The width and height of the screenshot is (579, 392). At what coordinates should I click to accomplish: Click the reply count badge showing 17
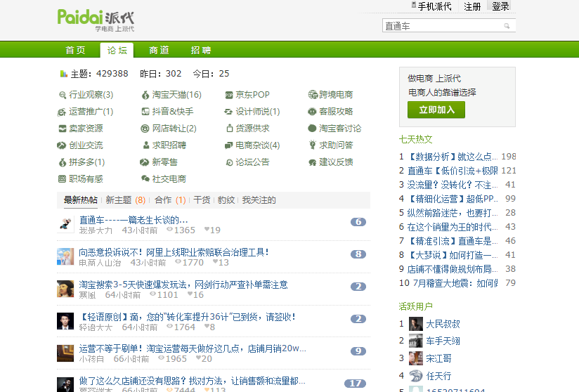pos(355,384)
